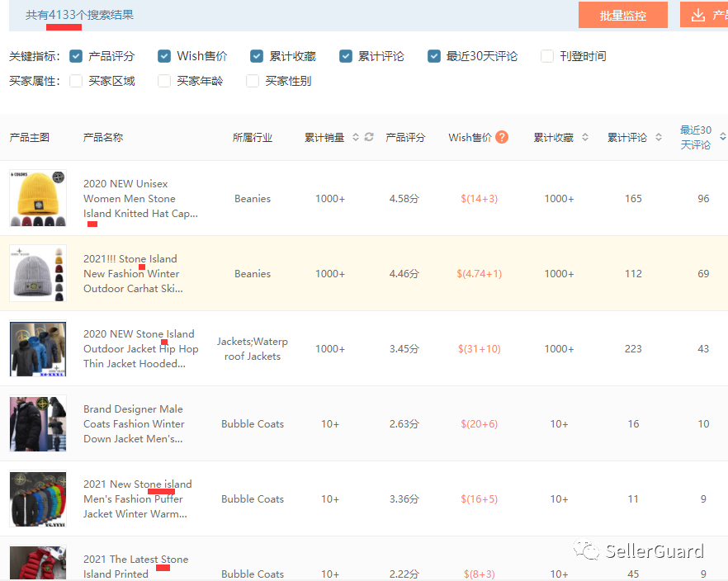
Task: Click the Wish售价 help question-mark icon
Action: pos(502,137)
